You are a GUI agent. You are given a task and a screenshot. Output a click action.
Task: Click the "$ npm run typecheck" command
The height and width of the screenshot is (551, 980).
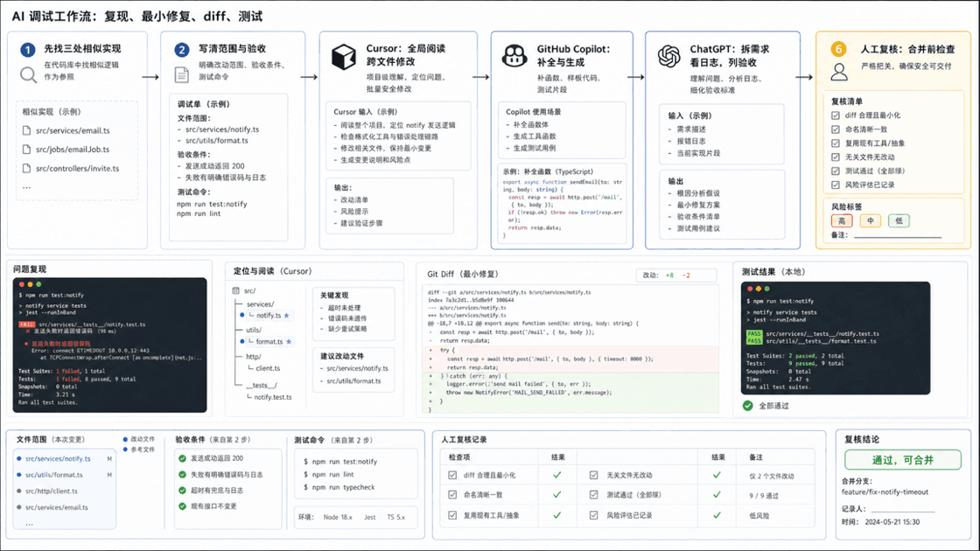[x=339, y=486]
